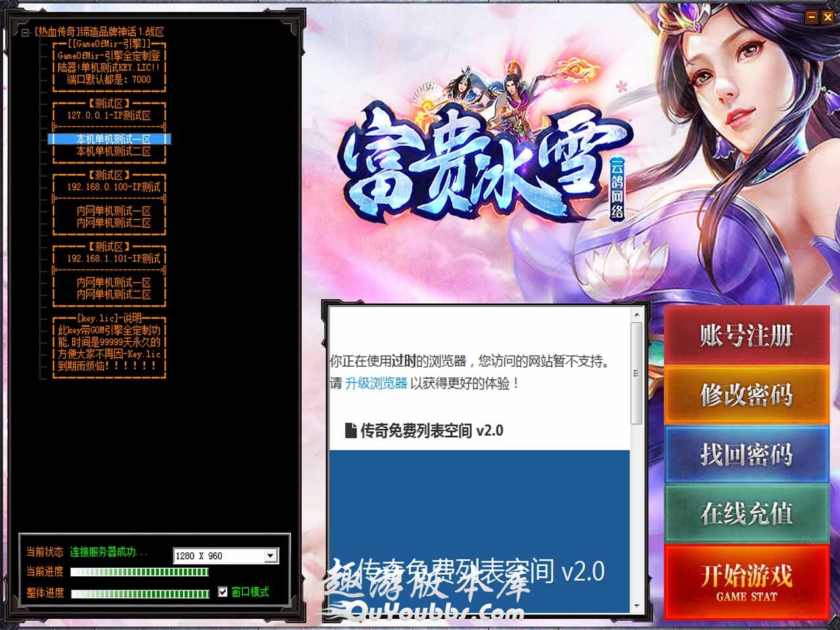Start the game with 开始游戏 button
Screen dimensions: 840x630
[x=746, y=581]
